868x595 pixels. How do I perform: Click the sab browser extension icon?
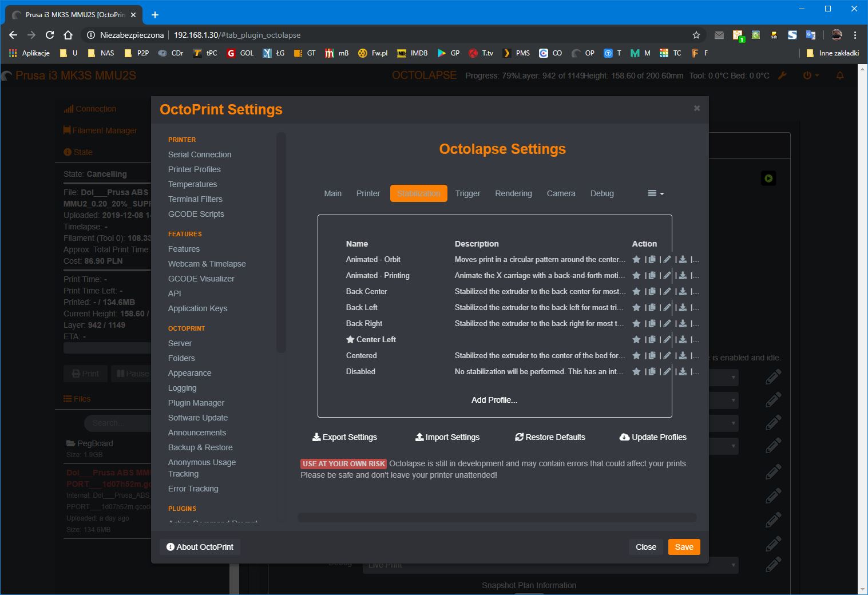(774, 35)
